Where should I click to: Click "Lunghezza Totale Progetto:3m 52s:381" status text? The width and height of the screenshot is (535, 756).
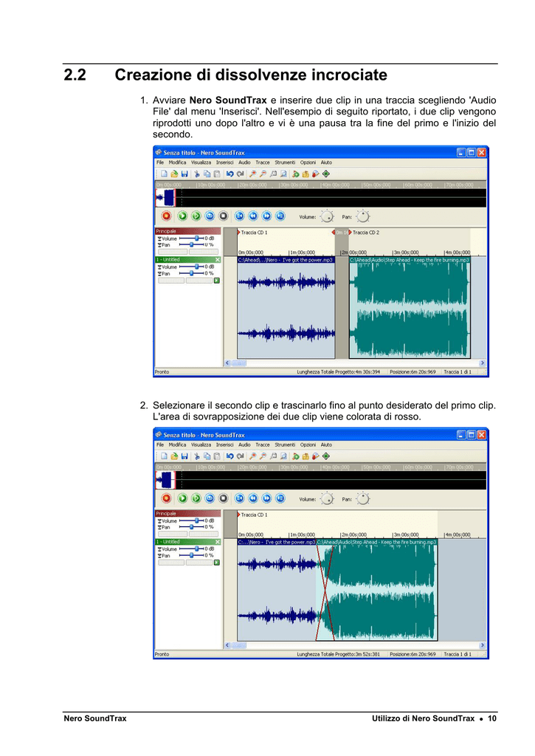click(x=339, y=654)
